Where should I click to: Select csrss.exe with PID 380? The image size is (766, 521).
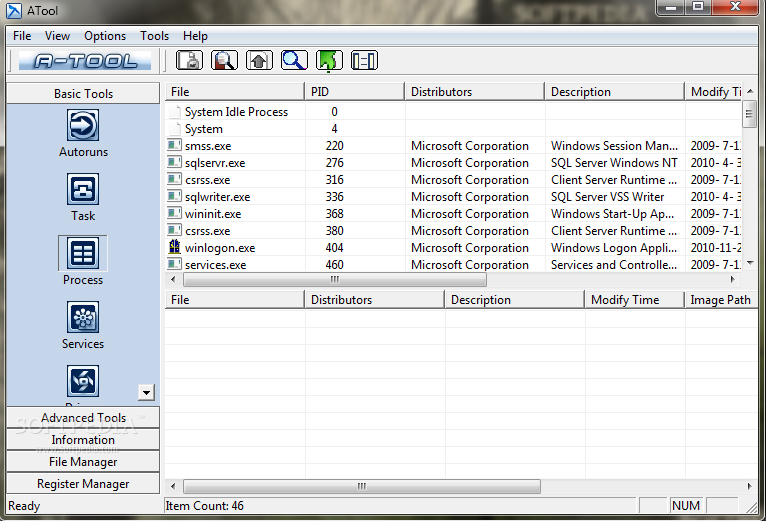click(x=453, y=231)
